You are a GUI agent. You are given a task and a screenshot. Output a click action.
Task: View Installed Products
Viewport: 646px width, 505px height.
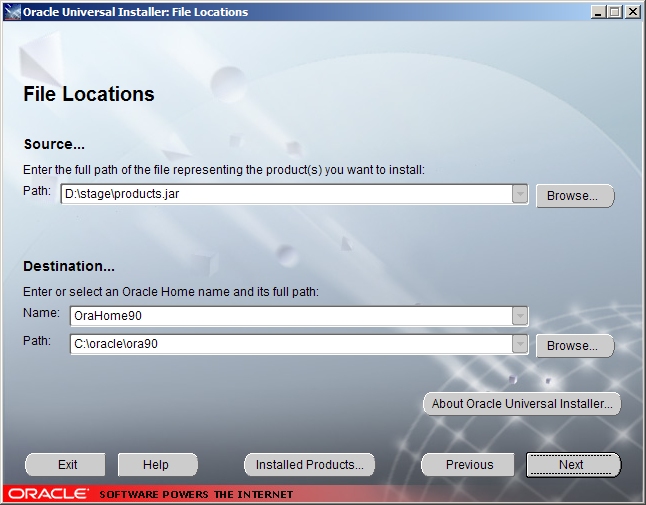[x=309, y=465]
